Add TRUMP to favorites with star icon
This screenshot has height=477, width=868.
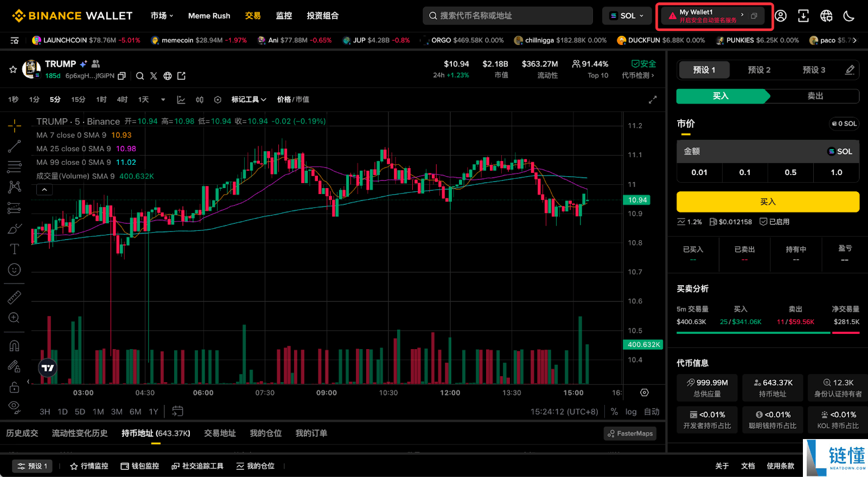(x=13, y=69)
